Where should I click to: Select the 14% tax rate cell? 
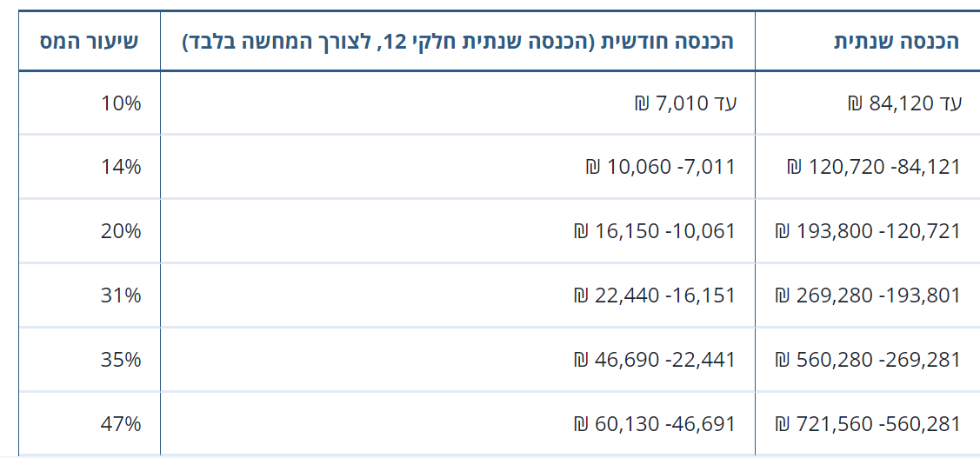point(121,167)
